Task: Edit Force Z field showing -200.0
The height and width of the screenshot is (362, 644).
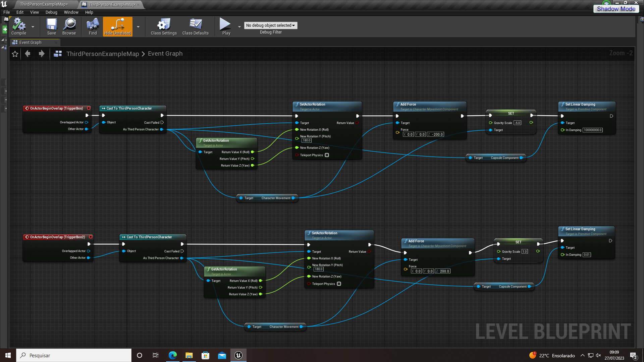Action: (x=436, y=134)
